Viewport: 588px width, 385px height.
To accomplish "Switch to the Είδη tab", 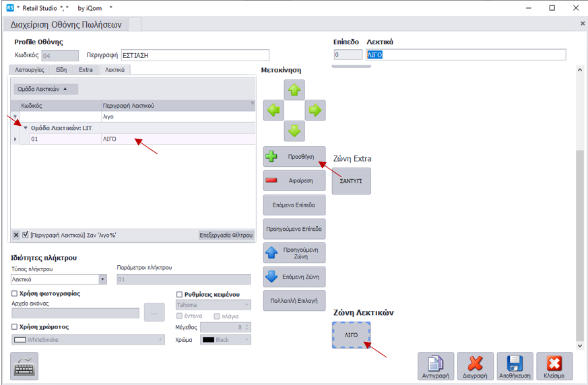I will click(x=61, y=69).
